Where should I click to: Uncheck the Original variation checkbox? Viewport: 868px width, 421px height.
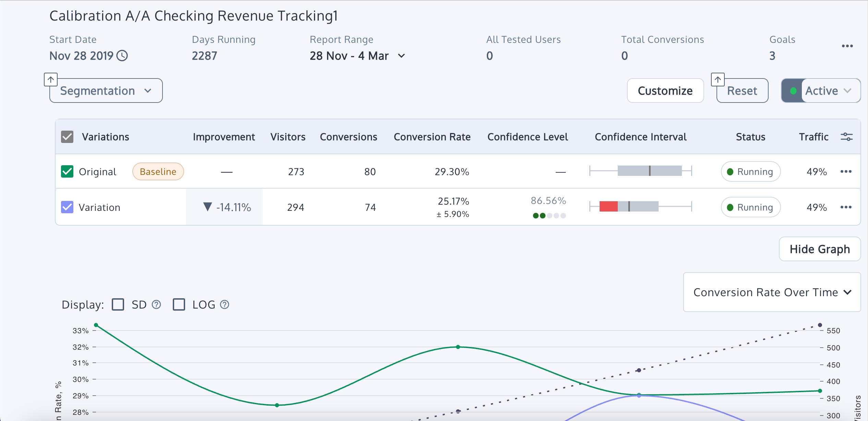[x=67, y=171]
